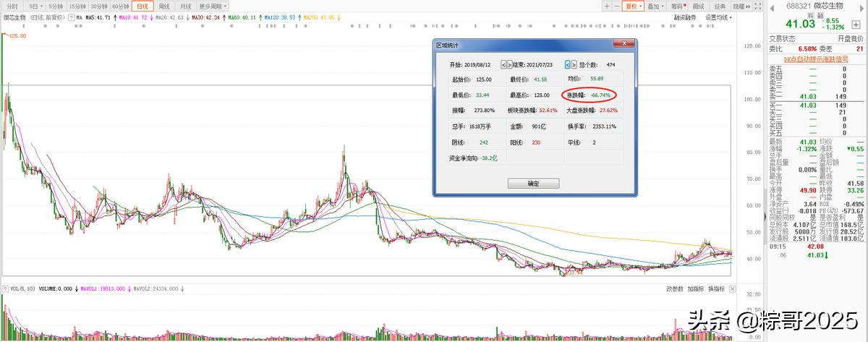Zoom in chart with plus icon

click(607, 6)
